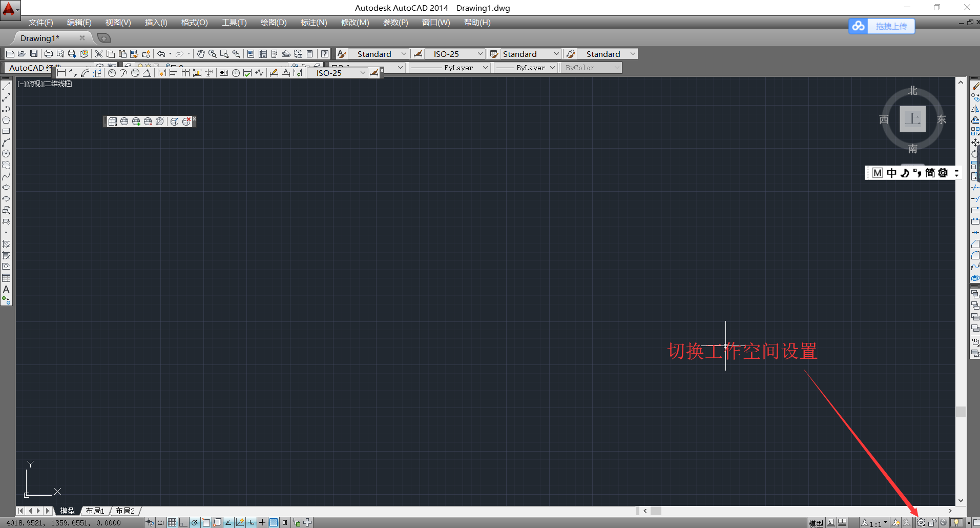Toggle ortho mode in the status bar
This screenshot has height=528, width=980.
coord(183,522)
